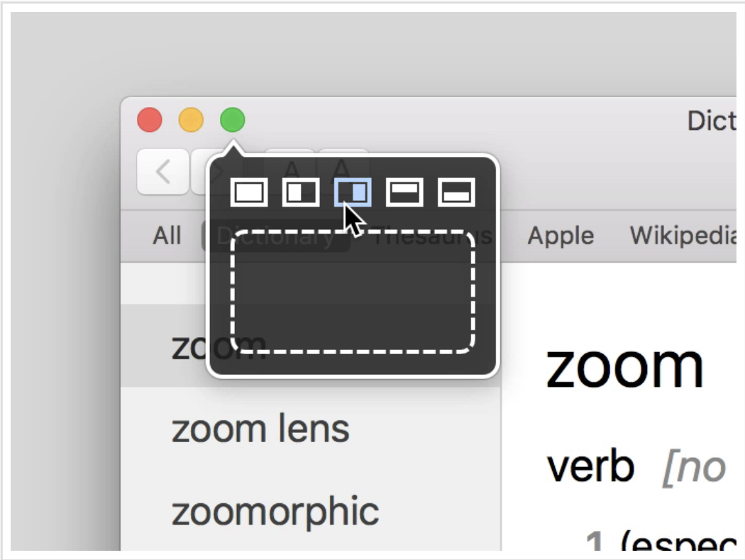745x560 pixels.
Task: Open the 'zoomorphic' result entry
Action: pyautogui.click(x=275, y=512)
